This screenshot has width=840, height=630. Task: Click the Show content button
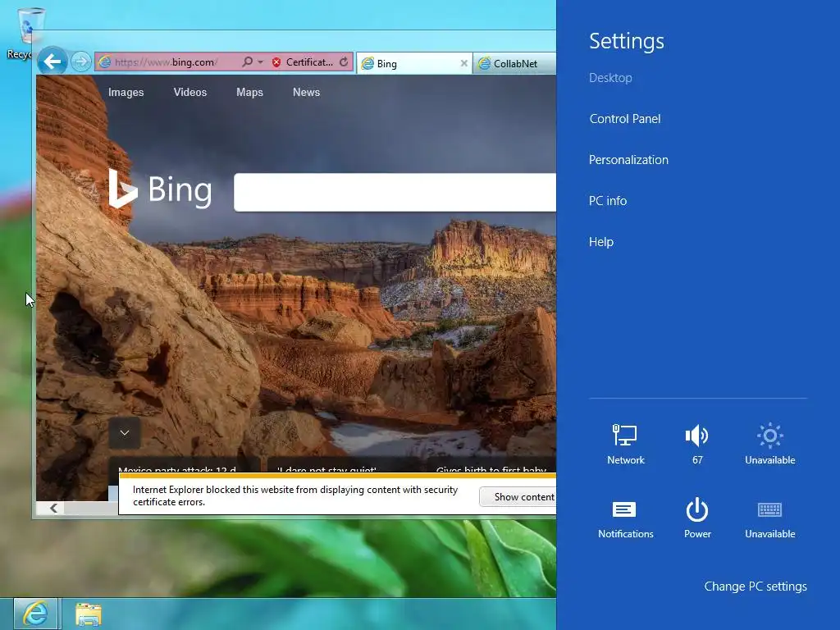coord(519,496)
